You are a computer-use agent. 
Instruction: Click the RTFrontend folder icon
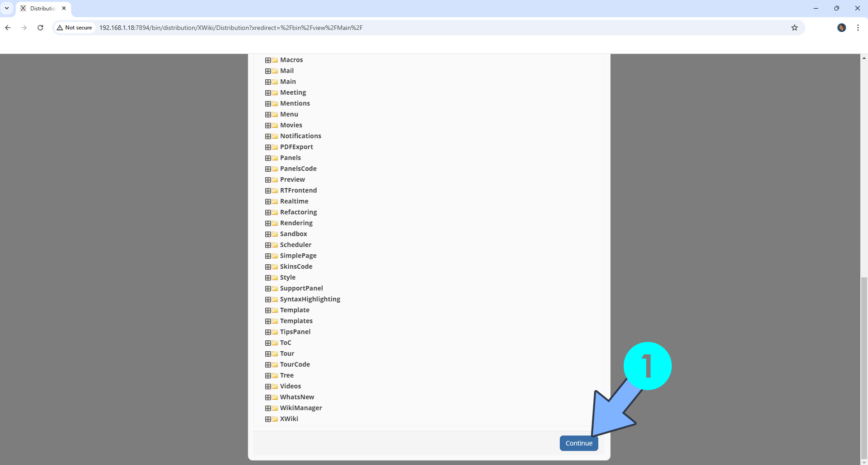point(275,191)
